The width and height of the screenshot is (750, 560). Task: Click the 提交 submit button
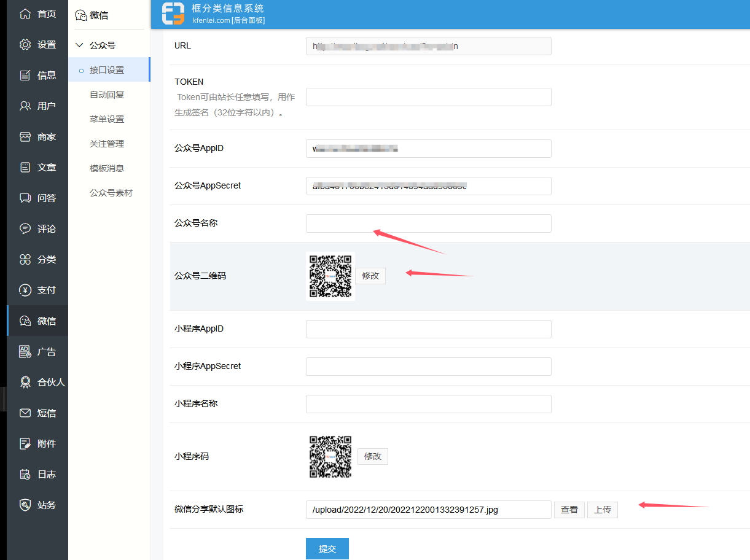tap(327, 549)
